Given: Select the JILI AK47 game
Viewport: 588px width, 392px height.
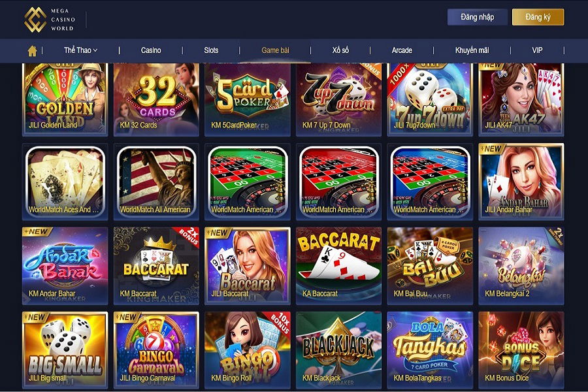Looking at the screenshot, I should 521,99.
